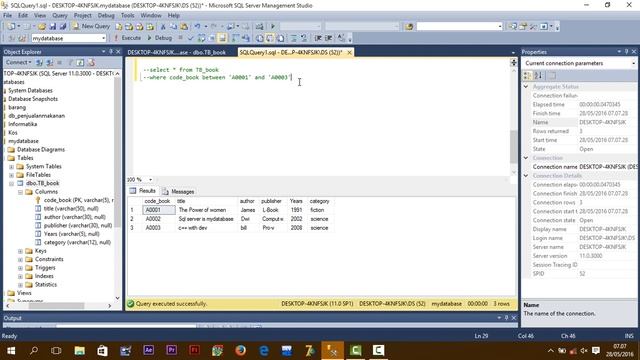Select the code_book column in tree

pyautogui.click(x=78, y=200)
